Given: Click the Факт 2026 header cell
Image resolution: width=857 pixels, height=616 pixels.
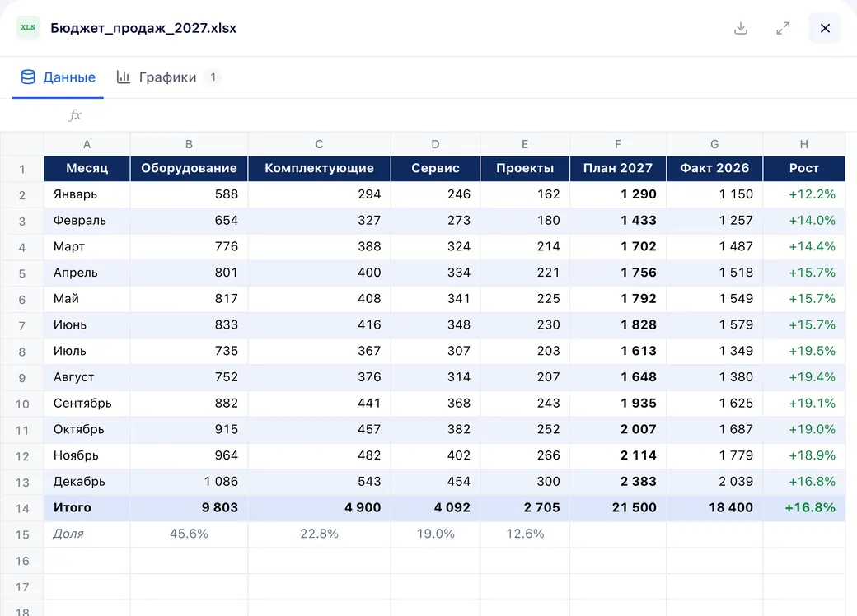Looking at the screenshot, I should pos(714,168).
